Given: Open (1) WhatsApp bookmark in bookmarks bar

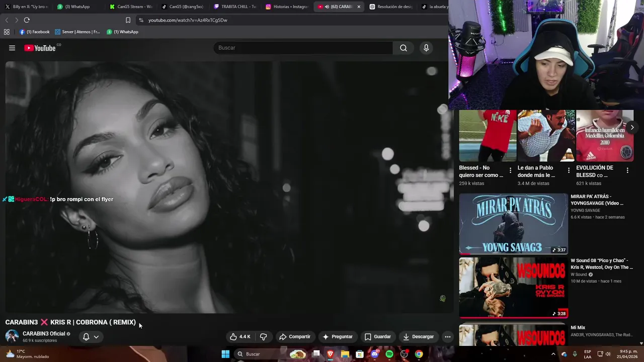Looking at the screenshot, I should click(x=122, y=32).
